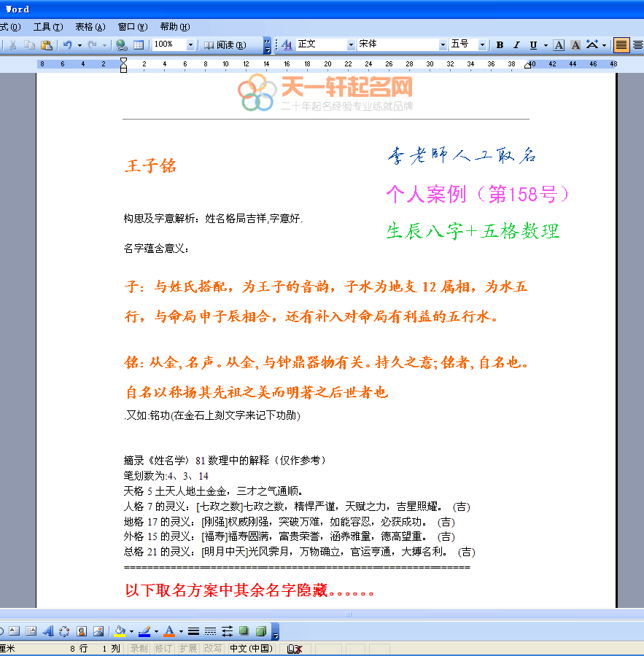Screen dimensions: 644x656
Task: Toggle 录制 macro recording in status bar
Action: tap(139, 649)
